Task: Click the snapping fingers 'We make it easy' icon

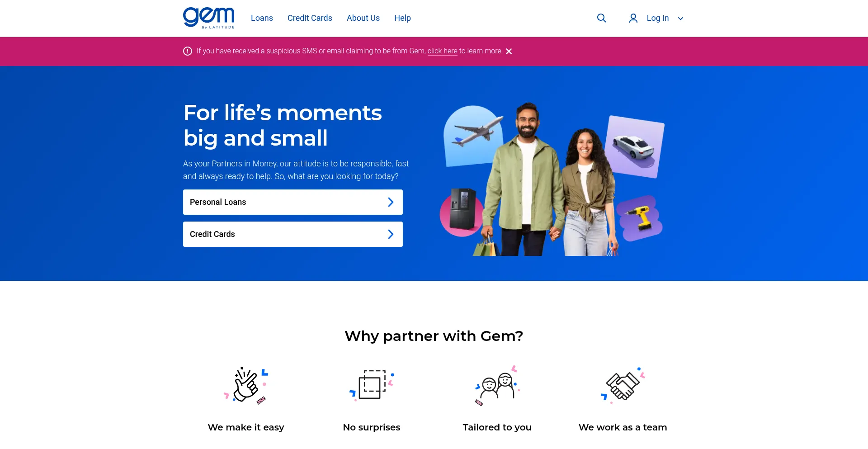Action: [246, 385]
